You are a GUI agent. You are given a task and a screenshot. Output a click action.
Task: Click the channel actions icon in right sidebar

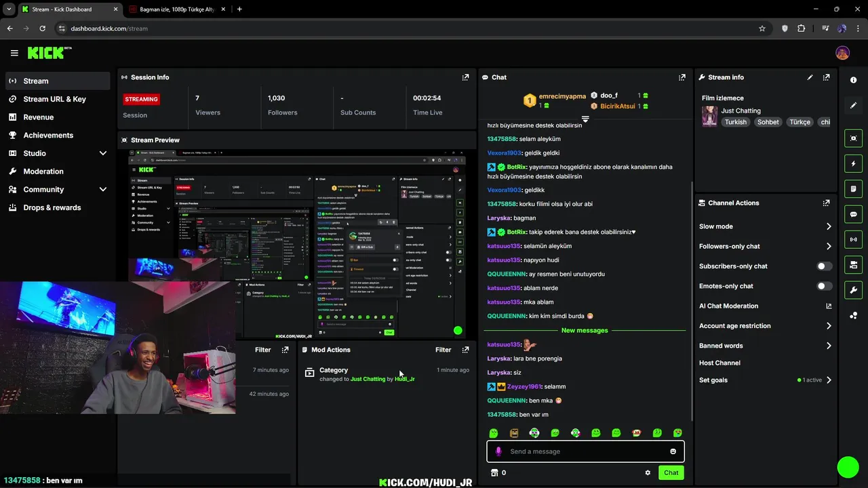(853, 264)
